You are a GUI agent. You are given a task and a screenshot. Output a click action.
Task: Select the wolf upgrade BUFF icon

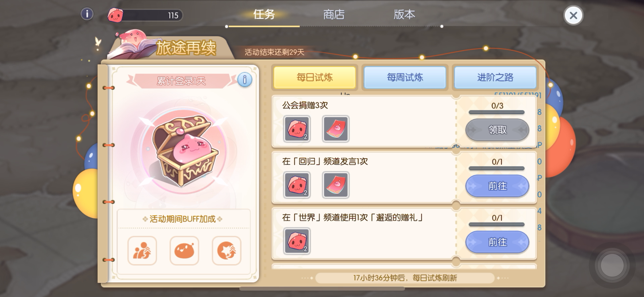[x=227, y=251]
